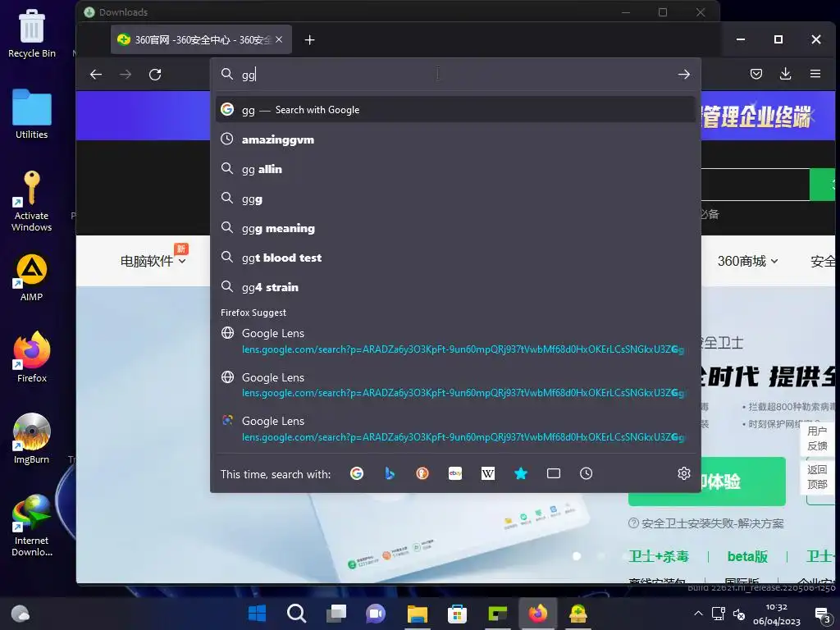840x630 pixels.
Task: Launch AIMP from the desktop
Action: (32, 277)
